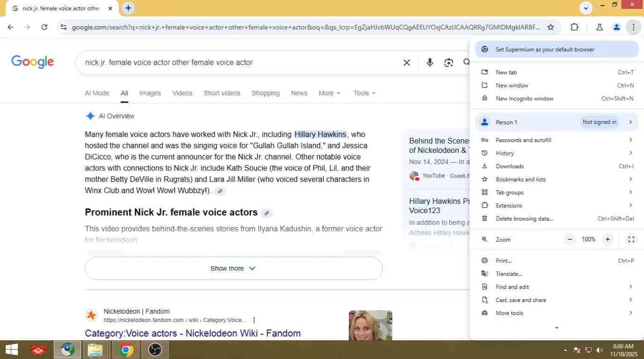The height and width of the screenshot is (359, 644).
Task: Open the tab search dropdown
Action: pyautogui.click(x=585, y=8)
